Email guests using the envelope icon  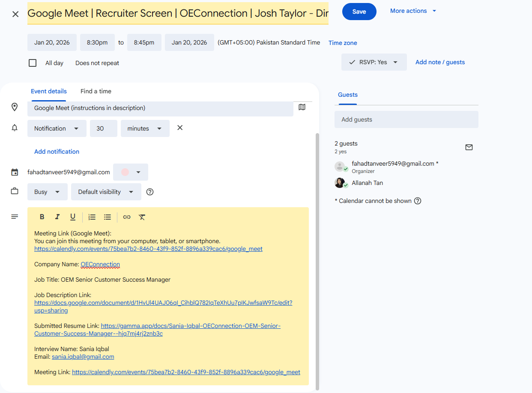(469, 147)
